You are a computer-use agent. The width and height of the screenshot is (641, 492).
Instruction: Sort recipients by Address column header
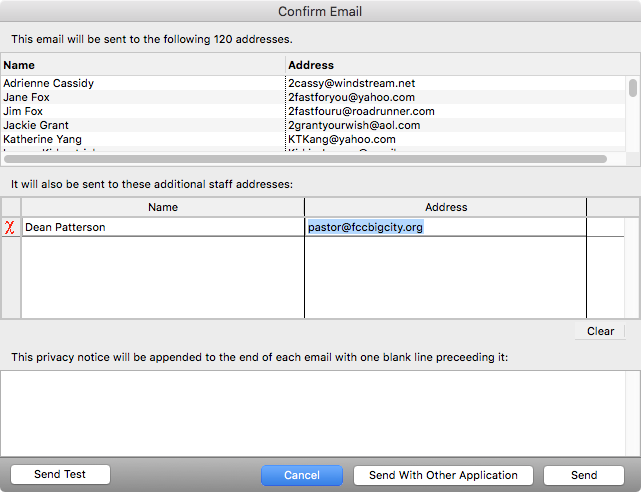tap(455, 65)
